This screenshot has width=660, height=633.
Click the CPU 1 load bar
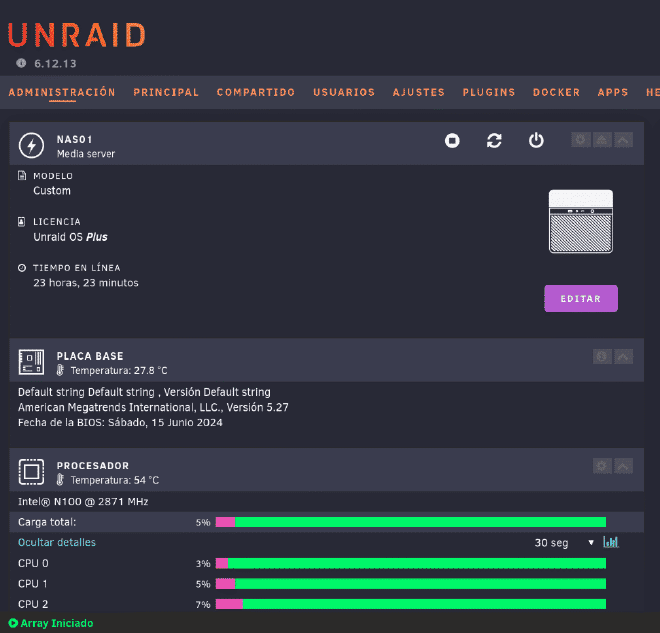410,584
